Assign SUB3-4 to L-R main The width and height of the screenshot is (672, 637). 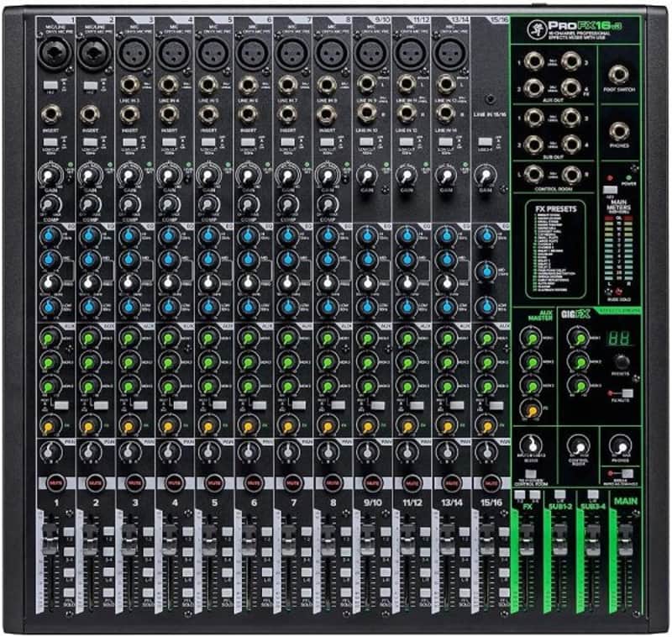593,494
